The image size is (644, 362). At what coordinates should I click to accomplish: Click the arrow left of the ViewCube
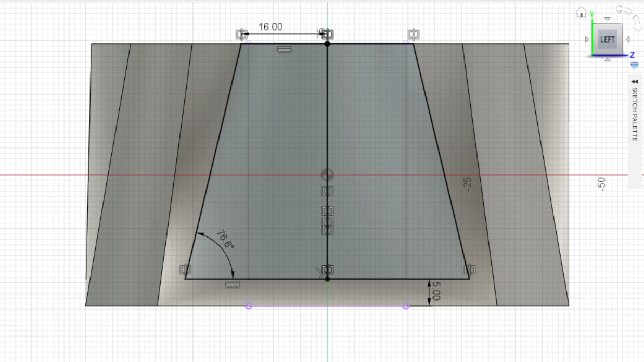tap(587, 40)
